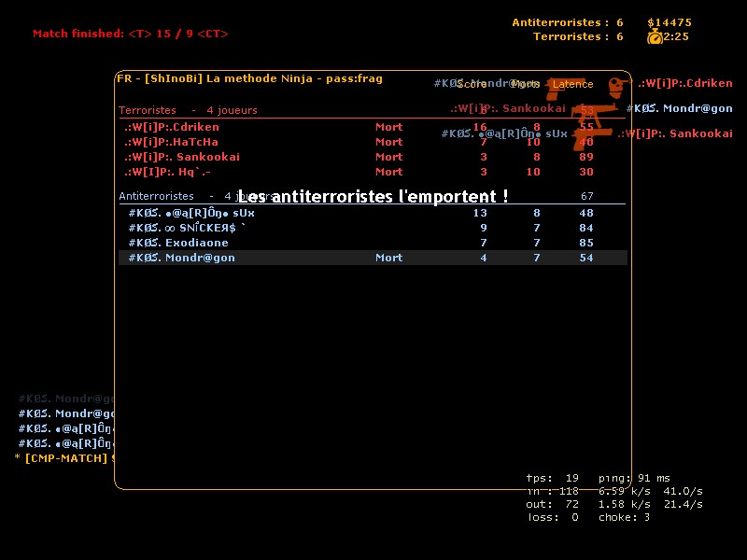Click the headshot skull icon beside Cdriken
Viewport: 747px width, 560px height.
tap(618, 86)
